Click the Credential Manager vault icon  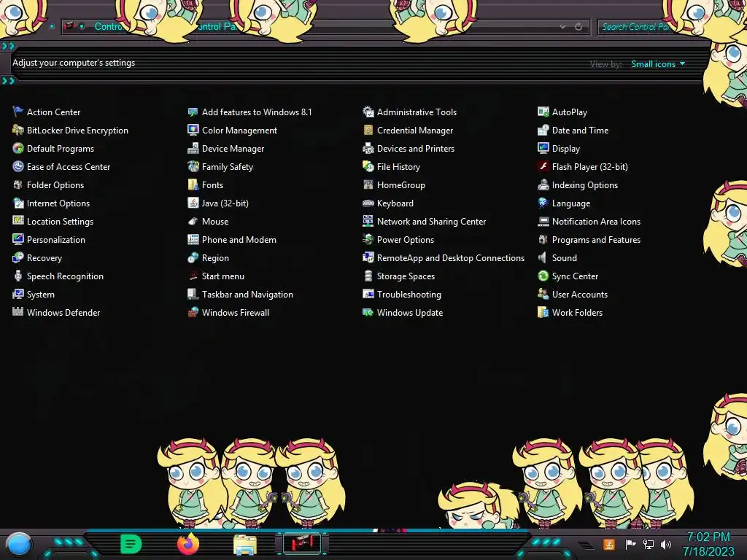pos(368,130)
